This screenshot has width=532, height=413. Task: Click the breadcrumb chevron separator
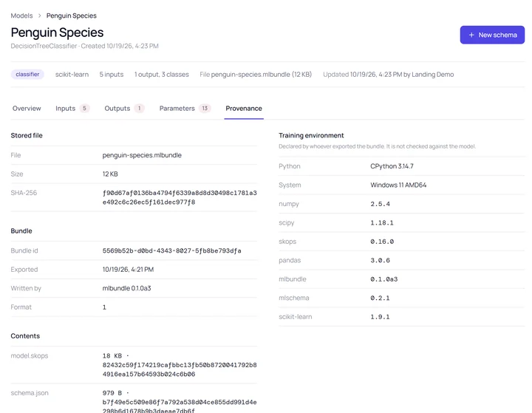[39, 16]
